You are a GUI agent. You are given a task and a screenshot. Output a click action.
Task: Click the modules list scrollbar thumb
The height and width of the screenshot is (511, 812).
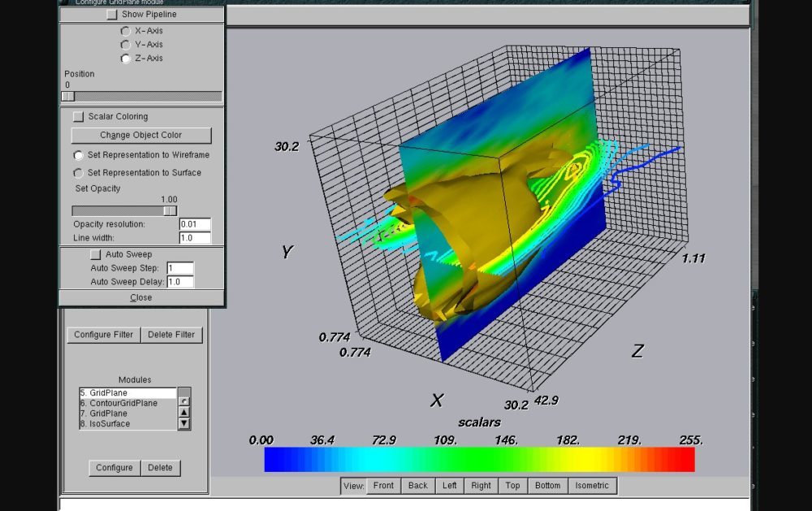pos(184,400)
